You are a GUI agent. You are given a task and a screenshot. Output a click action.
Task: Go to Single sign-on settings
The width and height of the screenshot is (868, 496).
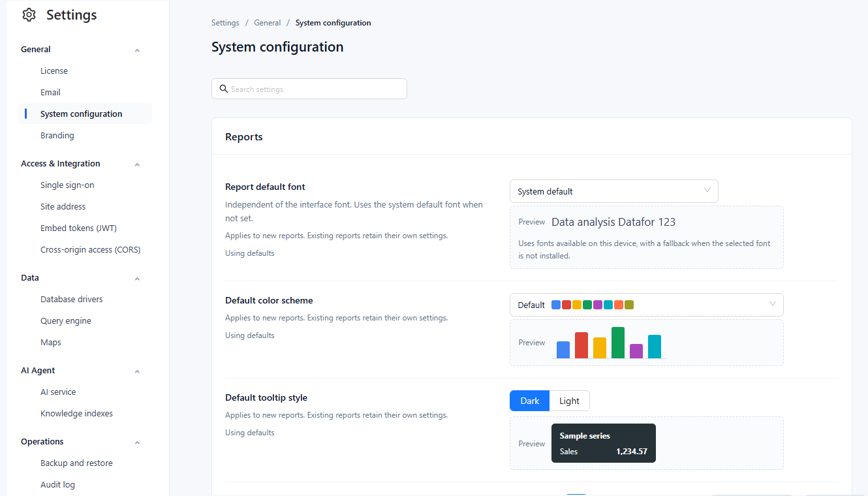click(x=67, y=185)
